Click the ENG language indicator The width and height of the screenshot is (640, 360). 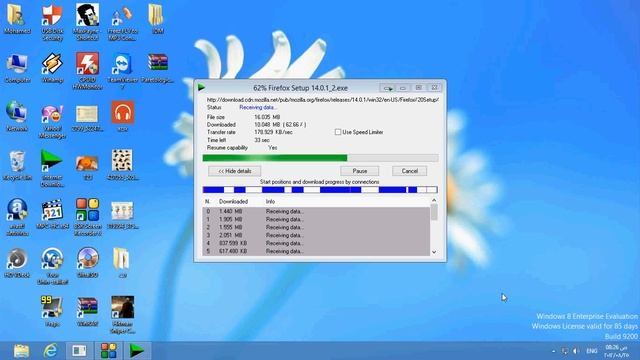point(592,351)
